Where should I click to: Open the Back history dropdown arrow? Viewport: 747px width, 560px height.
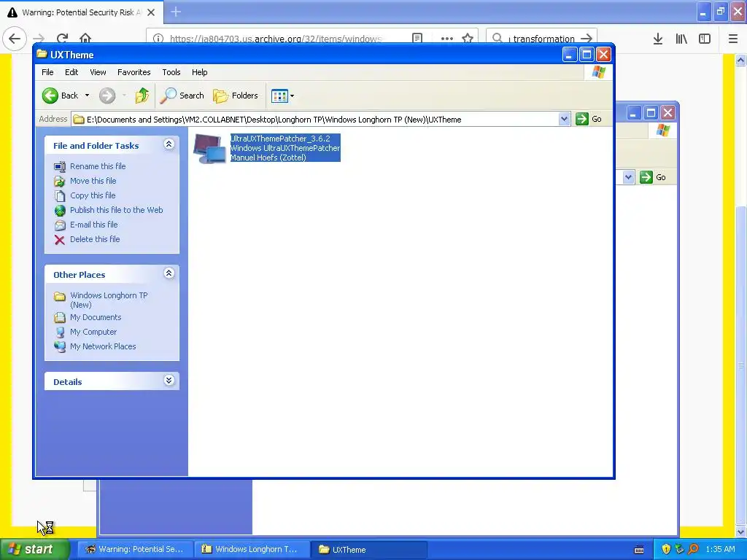[x=88, y=96]
